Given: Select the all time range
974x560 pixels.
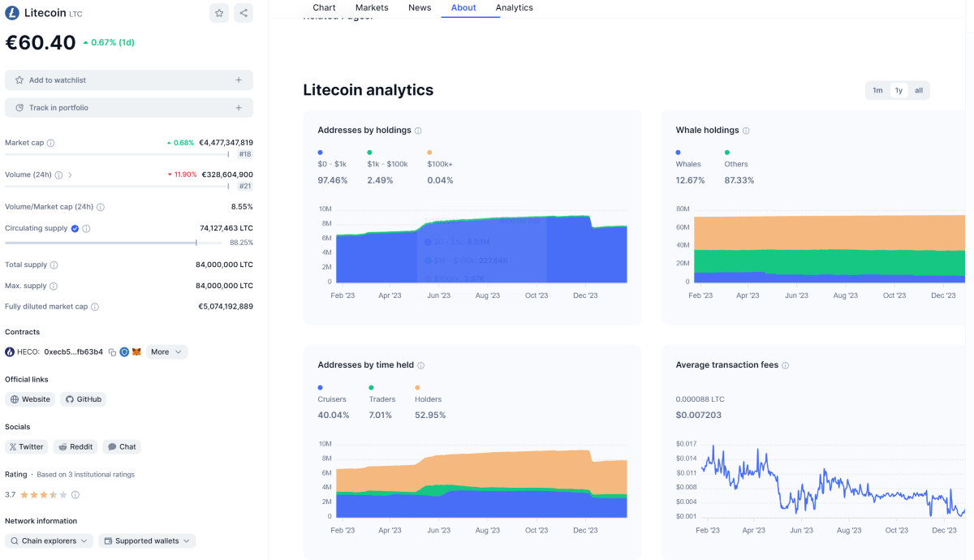Looking at the screenshot, I should (x=919, y=91).
